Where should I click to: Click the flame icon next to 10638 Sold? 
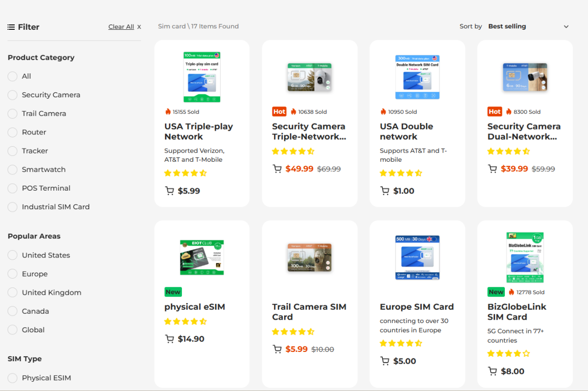coord(294,111)
